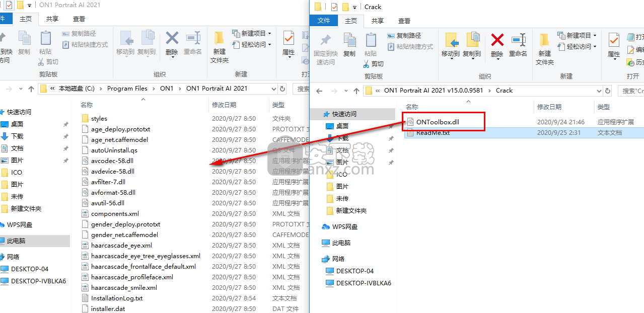Click Refresh button in Crack window address bar
Image resolution: width=644 pixels, height=313 pixels.
(608, 91)
